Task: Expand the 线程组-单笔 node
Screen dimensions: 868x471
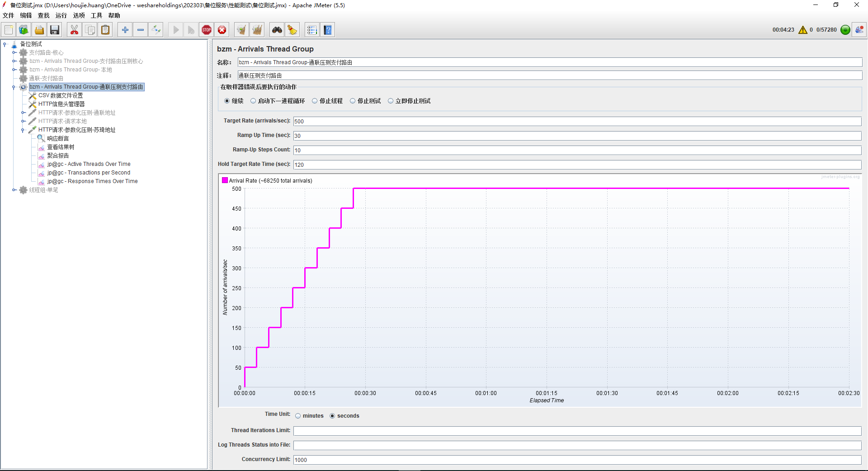Action: [x=14, y=190]
